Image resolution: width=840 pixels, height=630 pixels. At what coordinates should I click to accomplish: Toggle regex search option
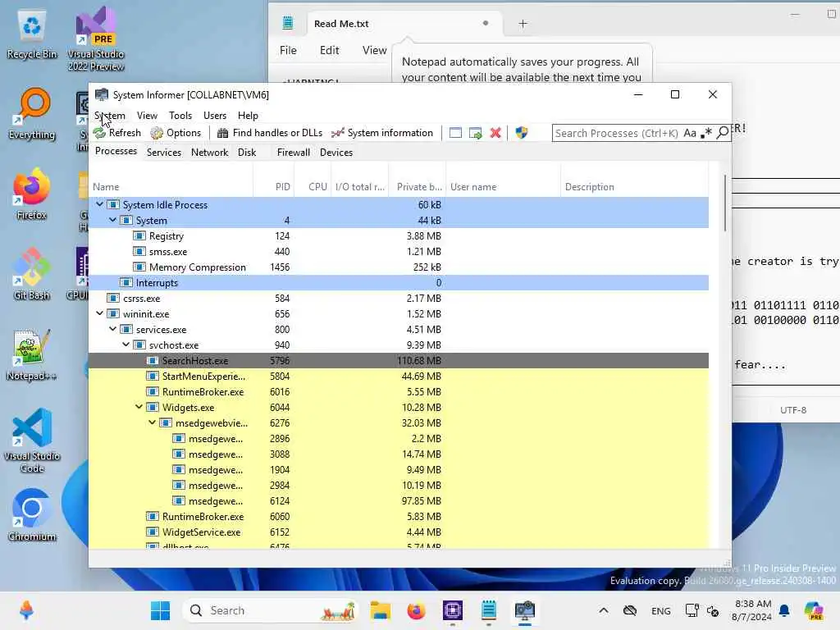(x=706, y=133)
